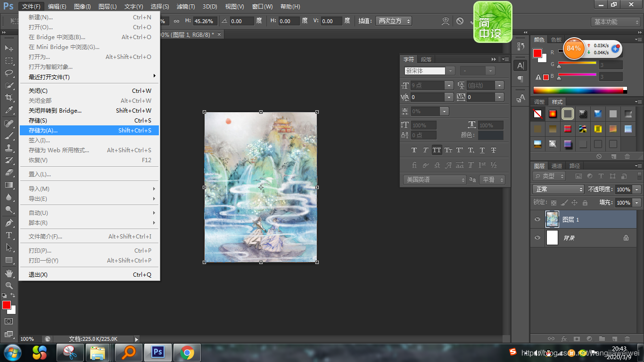This screenshot has height=362, width=644.
Task: Open 不透明度 opacity dropdown arrow
Action: tap(637, 189)
